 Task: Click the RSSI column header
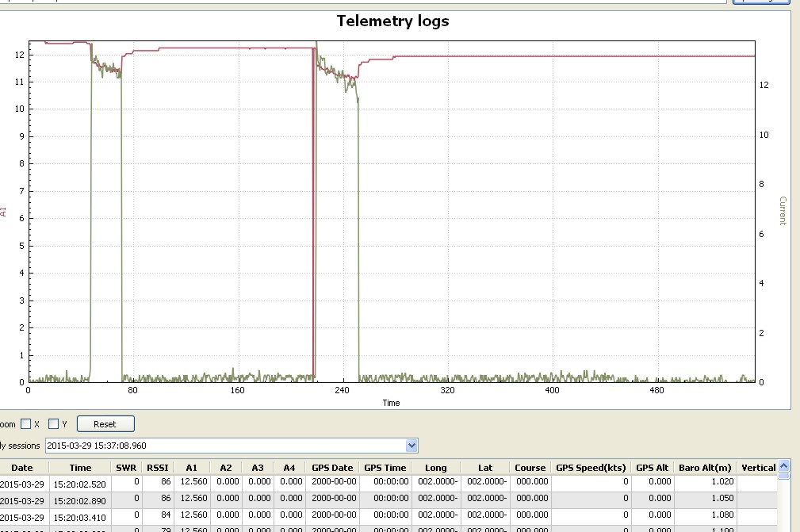tap(158, 468)
